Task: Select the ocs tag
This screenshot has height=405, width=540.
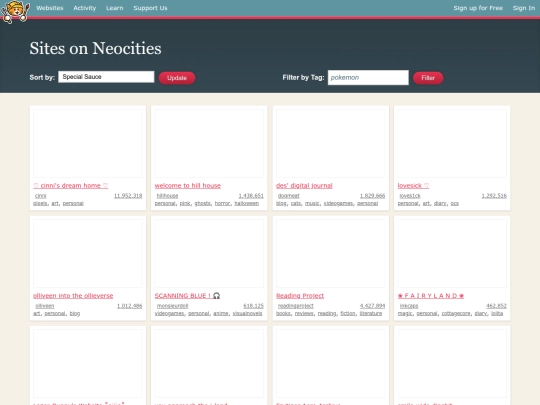Action: (x=455, y=203)
